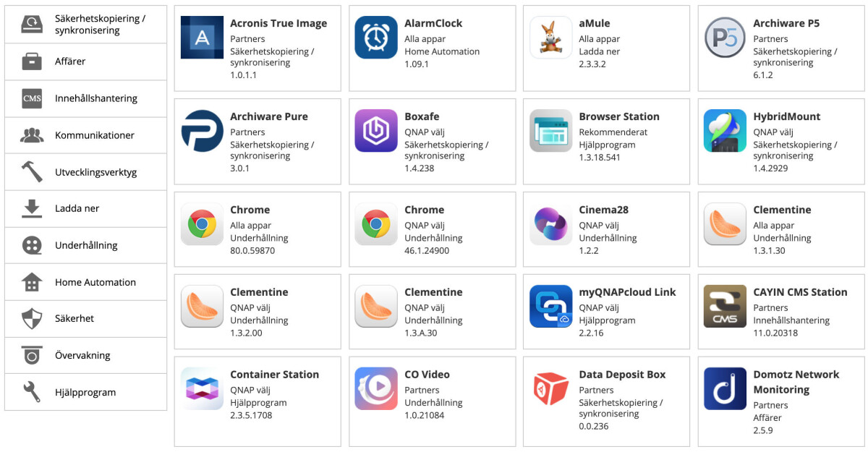Click the Data Deposit Box title
Screen dimensions: 868x452
tap(622, 375)
